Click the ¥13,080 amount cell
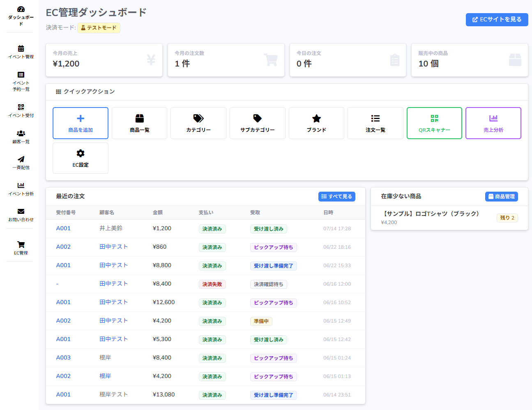 [x=164, y=394]
